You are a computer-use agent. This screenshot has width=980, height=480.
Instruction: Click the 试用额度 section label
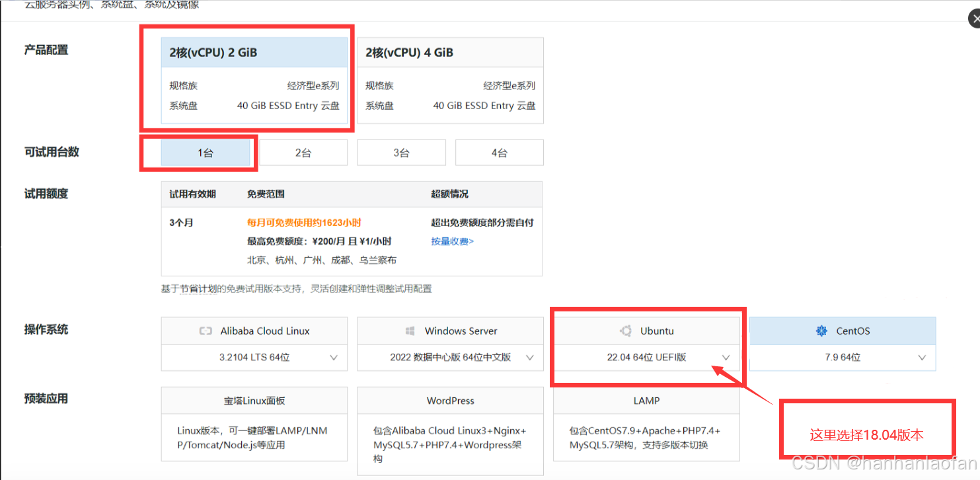46,194
